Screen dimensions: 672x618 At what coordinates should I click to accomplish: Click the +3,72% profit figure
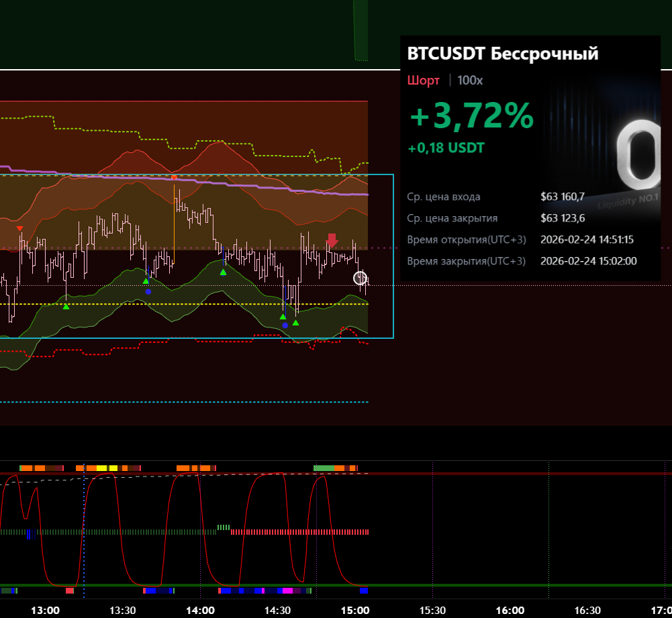(471, 117)
